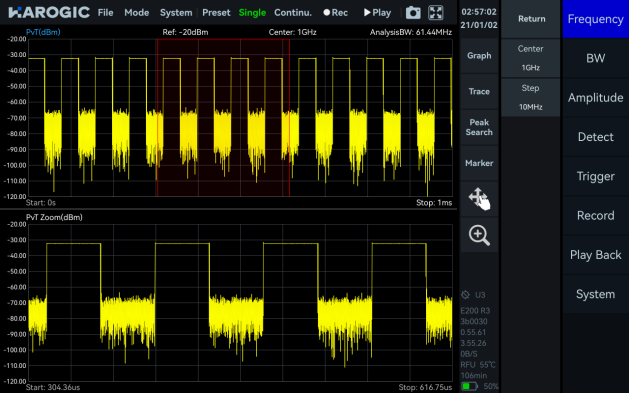Select the Record tab
Viewport: 629px width, 393px height.
coord(596,215)
